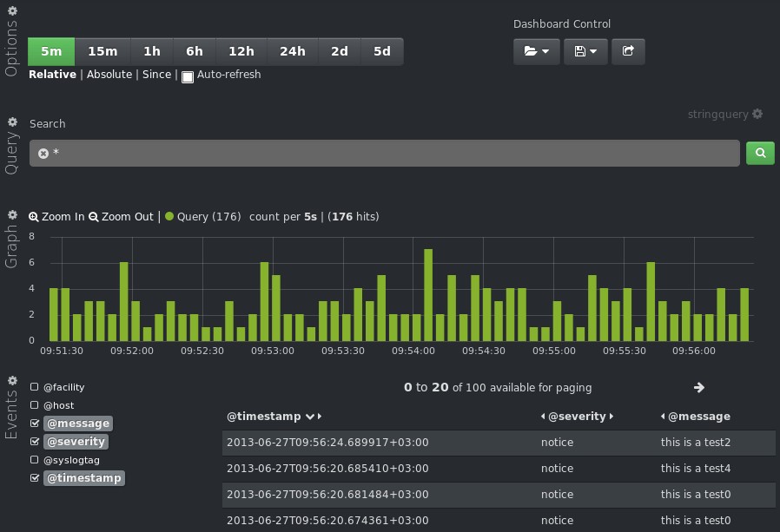This screenshot has height=532, width=780.
Task: Open the save dashboard dropdown
Action: [x=585, y=51]
